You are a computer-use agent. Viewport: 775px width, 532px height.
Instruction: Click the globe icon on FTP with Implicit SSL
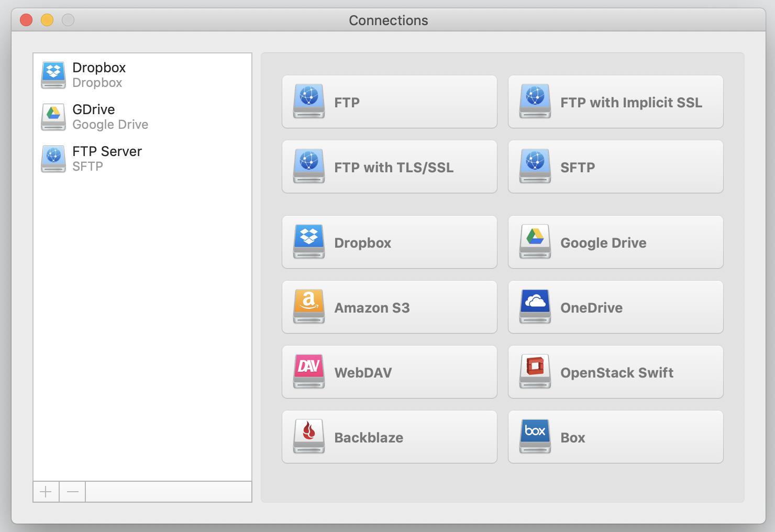pyautogui.click(x=535, y=102)
